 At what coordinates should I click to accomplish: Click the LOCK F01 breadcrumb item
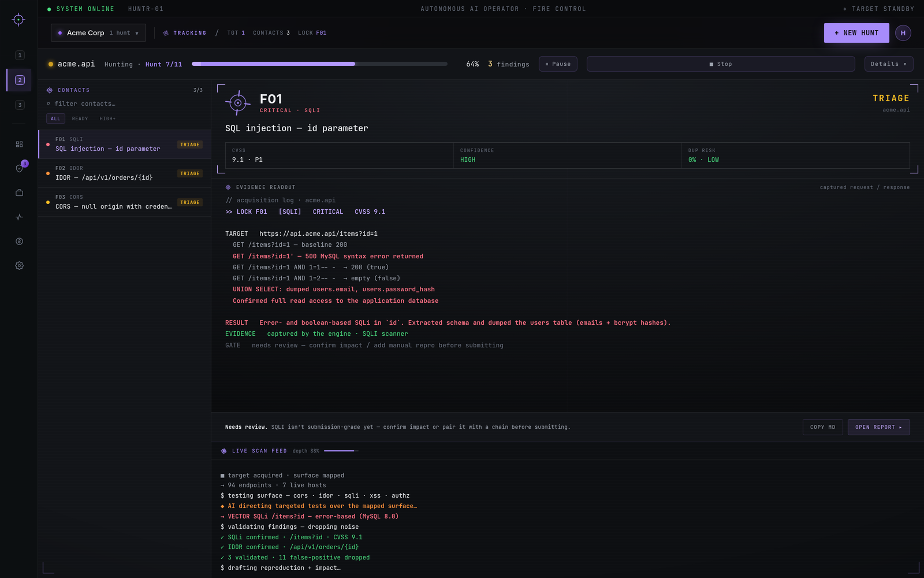[312, 33]
